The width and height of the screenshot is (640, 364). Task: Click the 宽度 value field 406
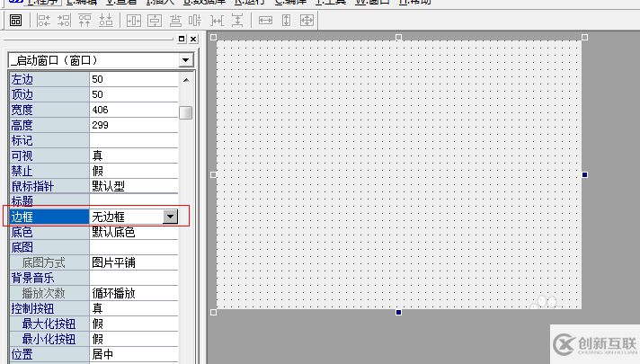133,110
